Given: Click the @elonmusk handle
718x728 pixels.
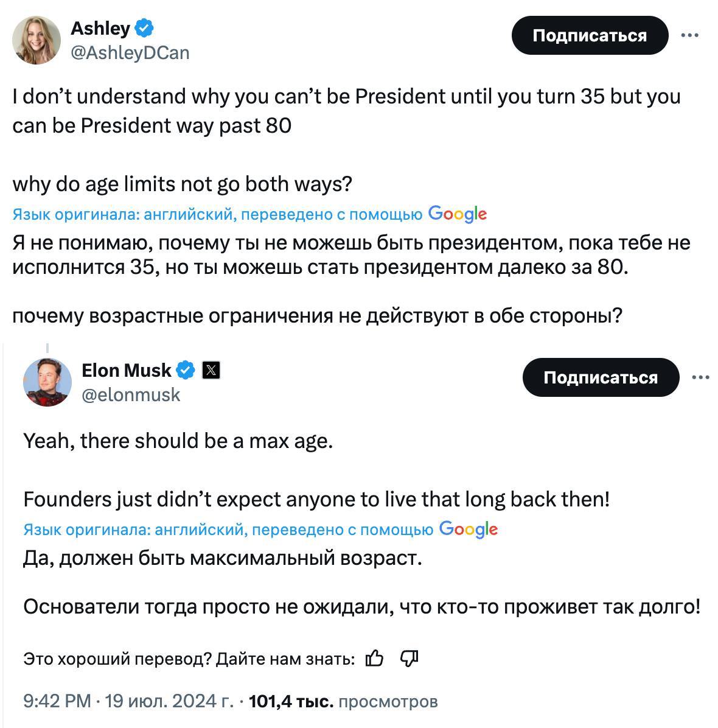Looking at the screenshot, I should click(131, 395).
